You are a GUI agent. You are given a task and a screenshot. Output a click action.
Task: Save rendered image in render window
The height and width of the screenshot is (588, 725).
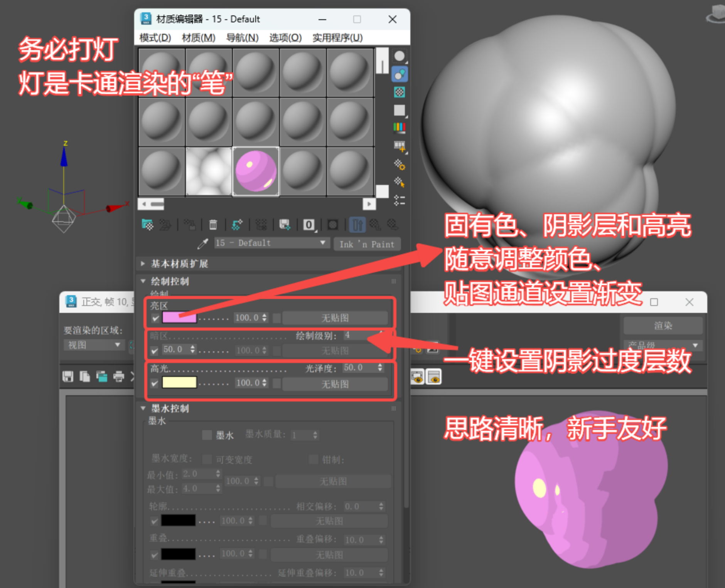[x=68, y=376]
